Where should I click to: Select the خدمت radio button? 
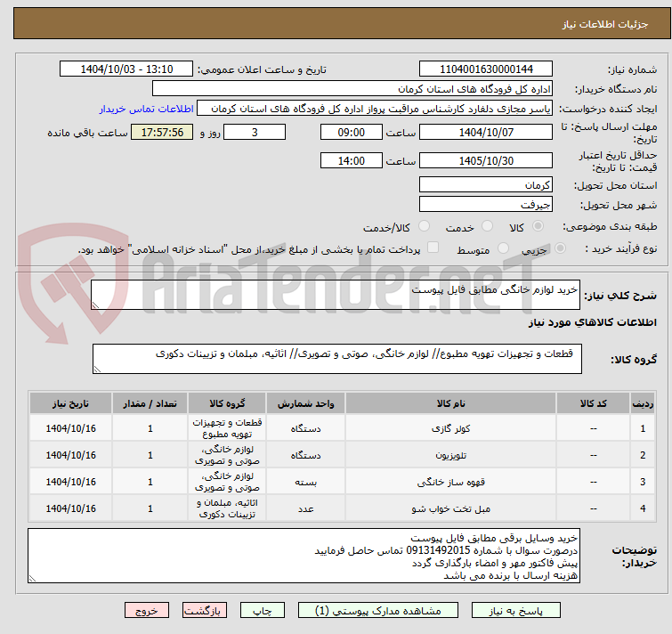487,226
